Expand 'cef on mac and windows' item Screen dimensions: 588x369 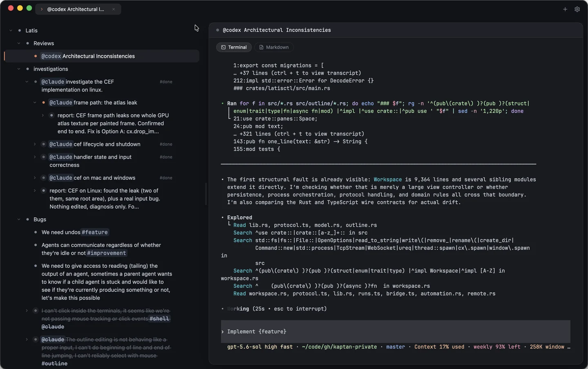click(x=35, y=178)
